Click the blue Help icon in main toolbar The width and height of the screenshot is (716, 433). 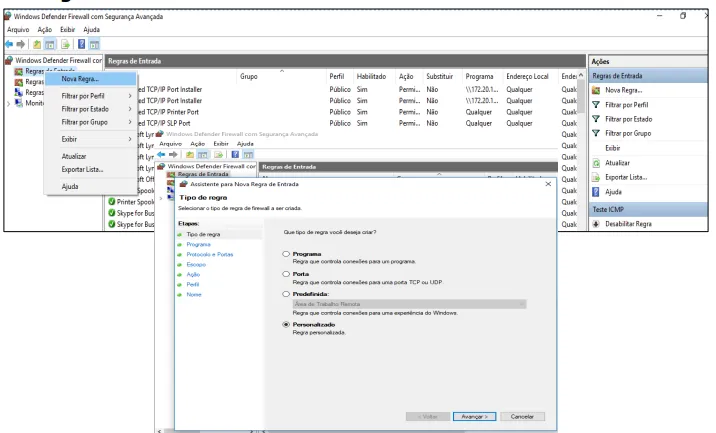pos(81,44)
